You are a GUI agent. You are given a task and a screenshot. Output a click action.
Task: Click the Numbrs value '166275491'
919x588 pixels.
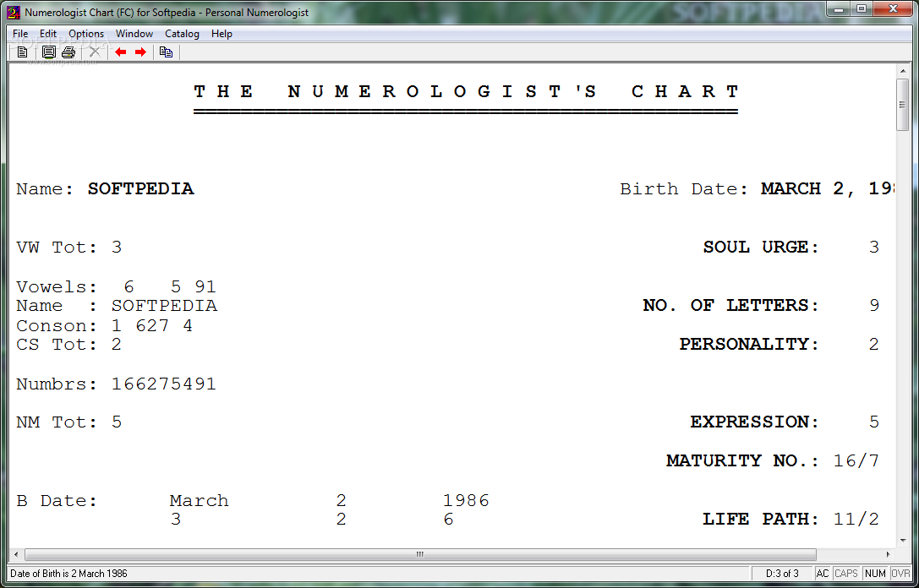[163, 384]
